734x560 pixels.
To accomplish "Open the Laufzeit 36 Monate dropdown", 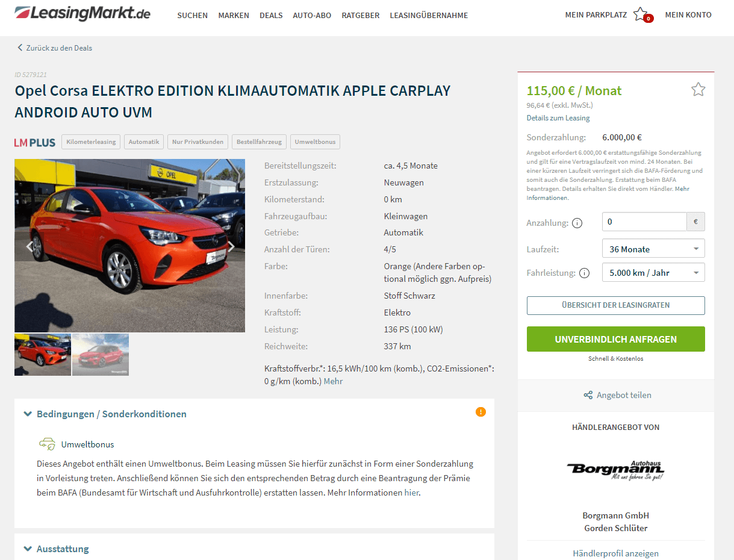I will 653,249.
